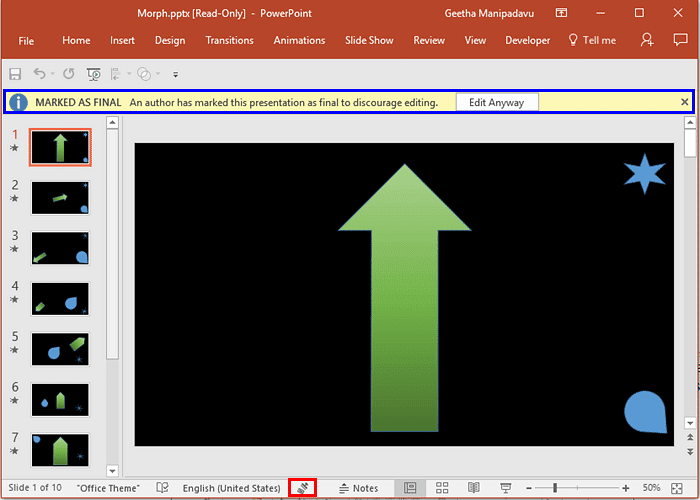
Task: Start Slide Show from status bar icon
Action: 506,488
